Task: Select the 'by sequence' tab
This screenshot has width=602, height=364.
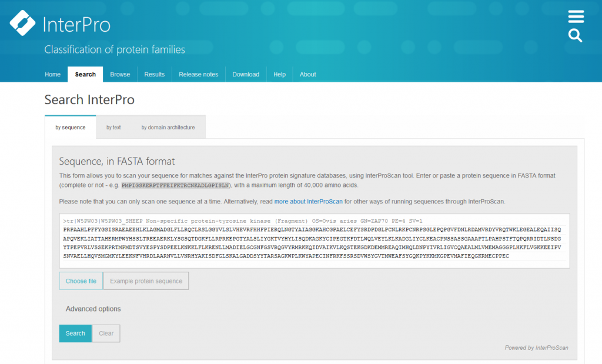Action: [71, 128]
